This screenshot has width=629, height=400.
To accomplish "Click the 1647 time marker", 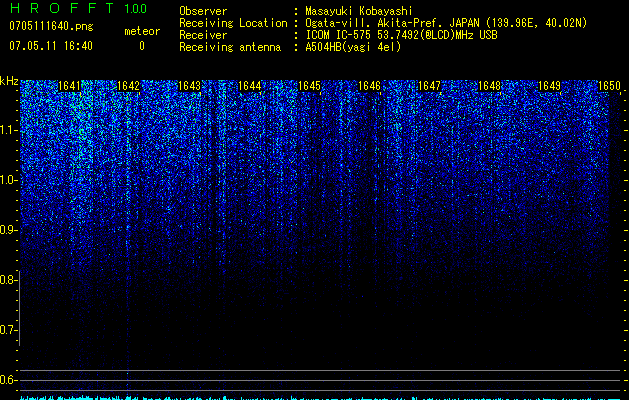I will click(x=429, y=86).
